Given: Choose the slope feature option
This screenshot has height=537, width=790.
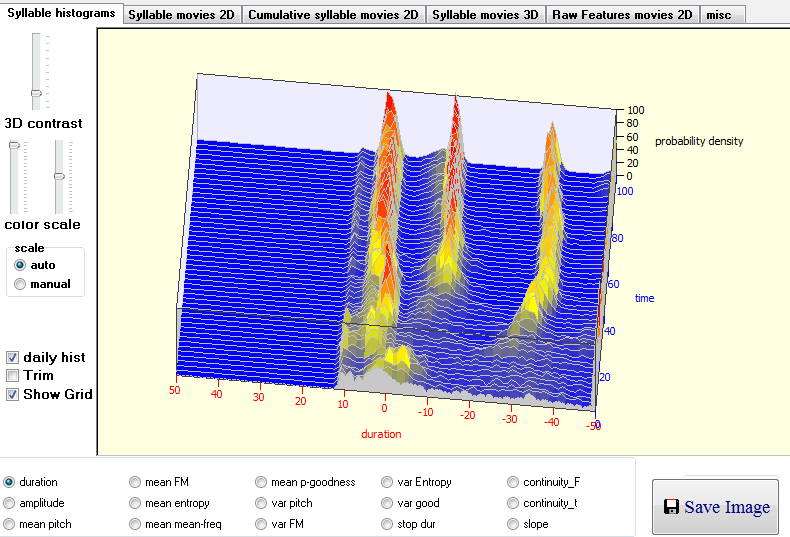Looking at the screenshot, I should pos(514,524).
